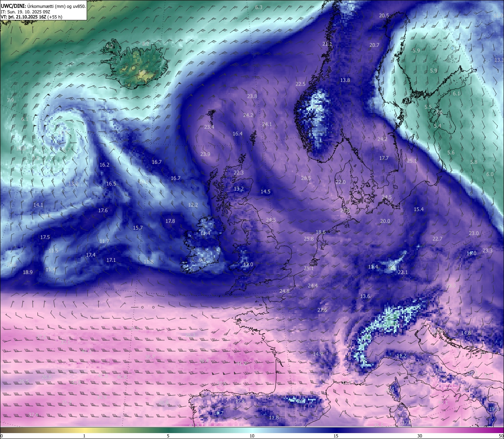Click the 1 label on the color scale
Image resolution: width=504 pixels, height=439 pixels.
84,436
